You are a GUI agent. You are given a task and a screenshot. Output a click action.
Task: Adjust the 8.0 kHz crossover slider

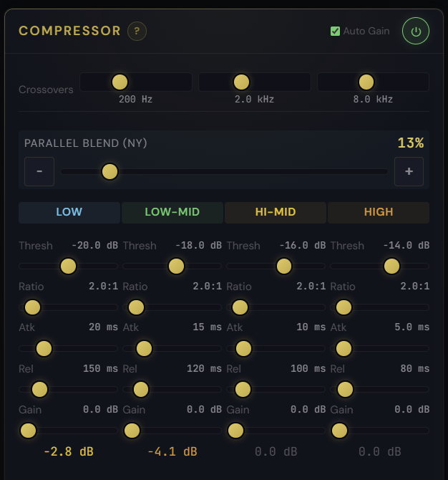(x=373, y=82)
